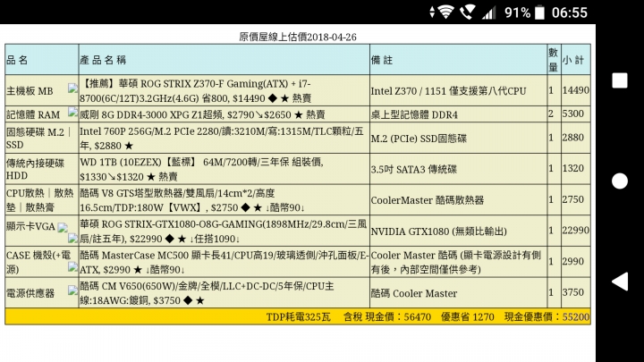The width and height of the screenshot is (644, 362).
Task: Select the 固態硬碟 M.2 SSD category cell
Action: (42, 138)
